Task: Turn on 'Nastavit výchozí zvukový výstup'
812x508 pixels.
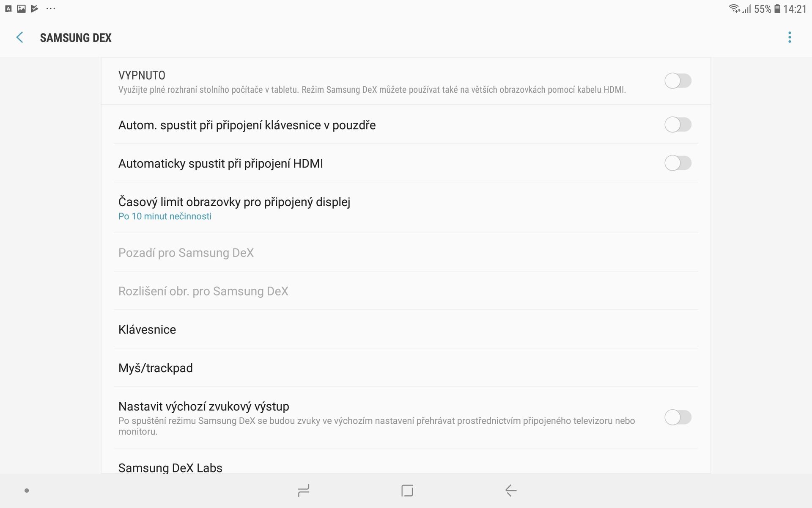Action: pos(678,417)
